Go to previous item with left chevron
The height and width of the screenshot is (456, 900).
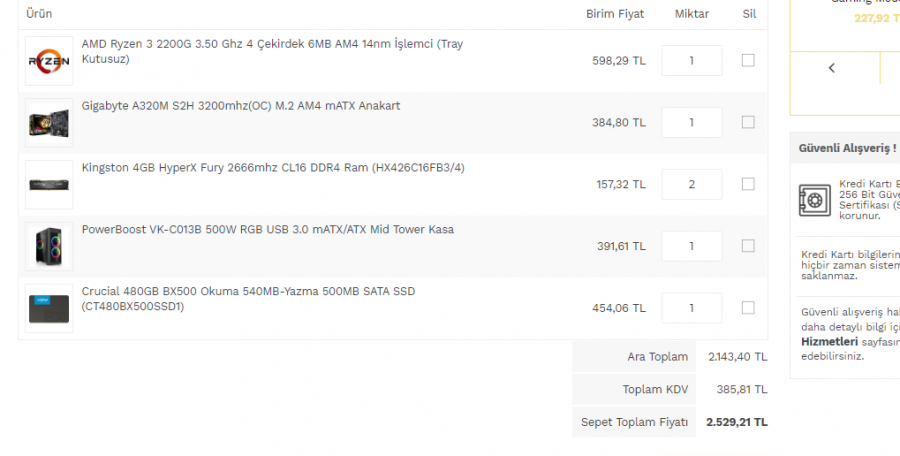(832, 68)
